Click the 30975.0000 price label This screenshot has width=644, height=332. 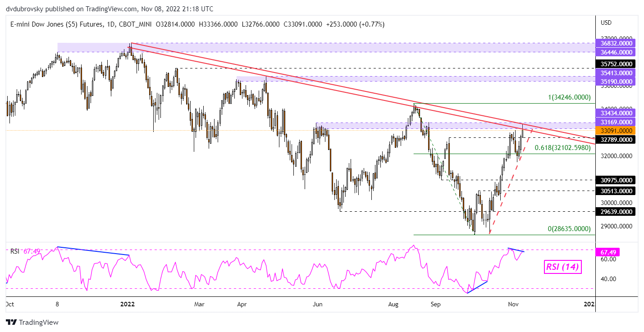click(x=615, y=180)
